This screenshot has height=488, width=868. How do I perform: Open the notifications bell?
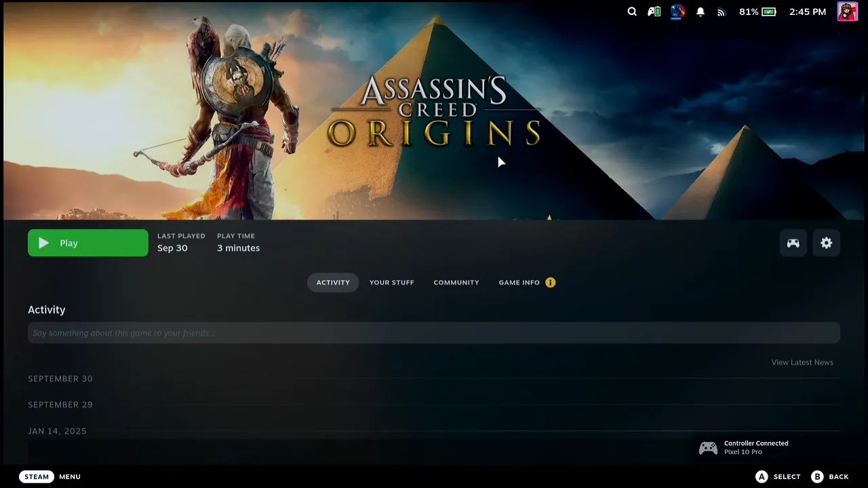[x=701, y=12]
